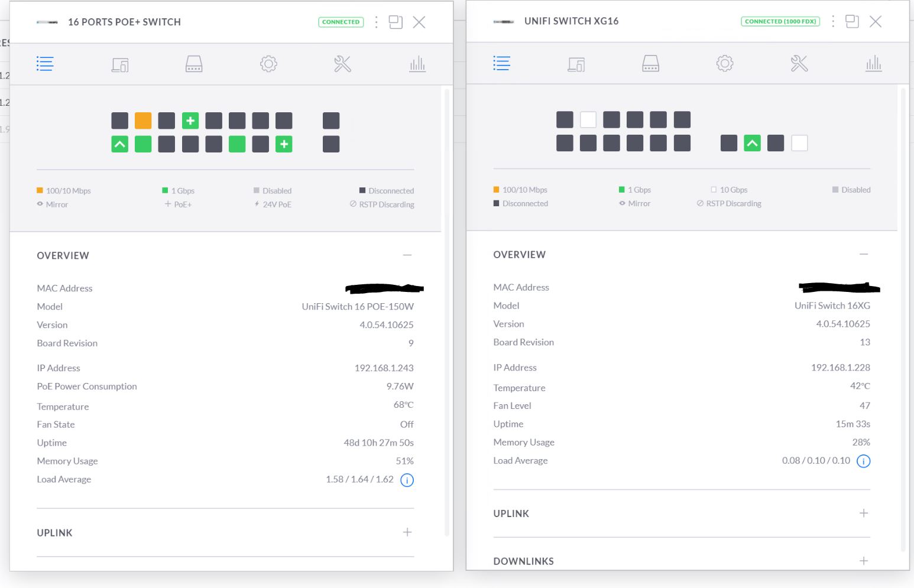This screenshot has height=588, width=914.
Task: Select the white 10 Gbps port in XG16 top row
Action: pos(588,120)
